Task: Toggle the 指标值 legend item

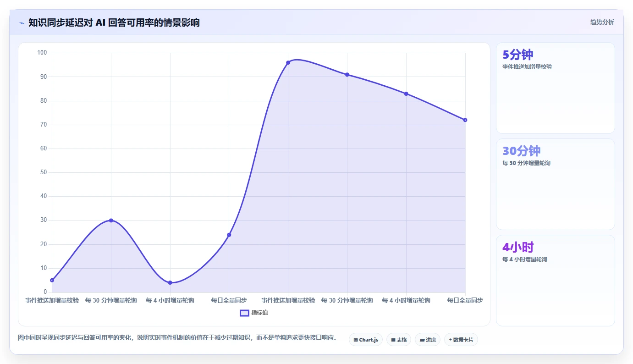Action: point(254,313)
